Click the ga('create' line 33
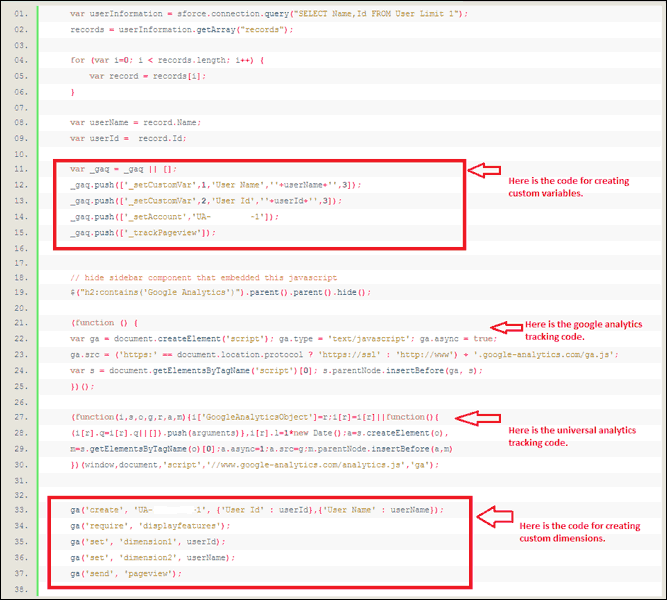Image resolution: width=667 pixels, height=600 pixels. click(257, 509)
